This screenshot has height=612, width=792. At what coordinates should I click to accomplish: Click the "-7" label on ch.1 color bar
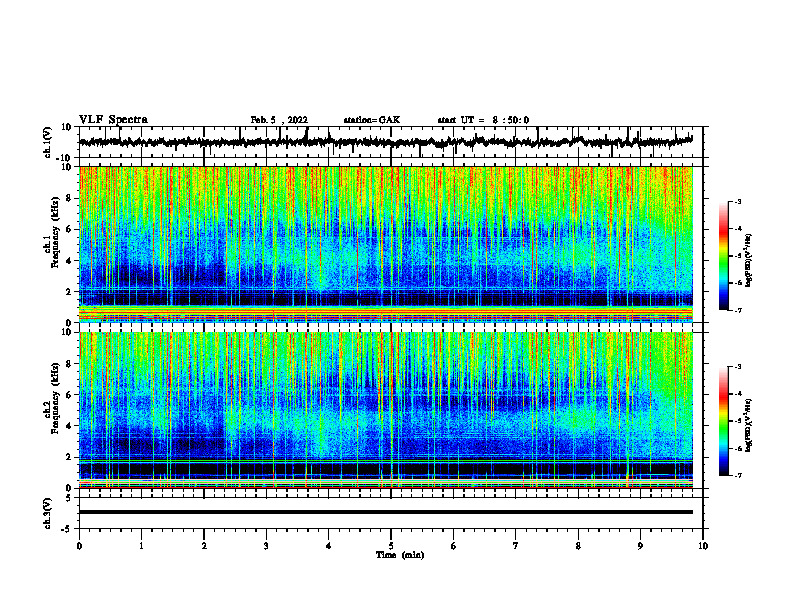(738, 310)
